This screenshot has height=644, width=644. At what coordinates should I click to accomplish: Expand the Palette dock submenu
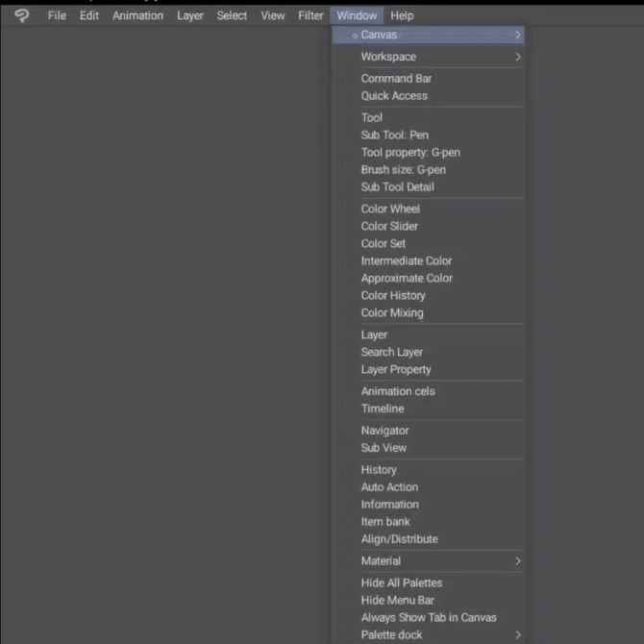[428, 635]
